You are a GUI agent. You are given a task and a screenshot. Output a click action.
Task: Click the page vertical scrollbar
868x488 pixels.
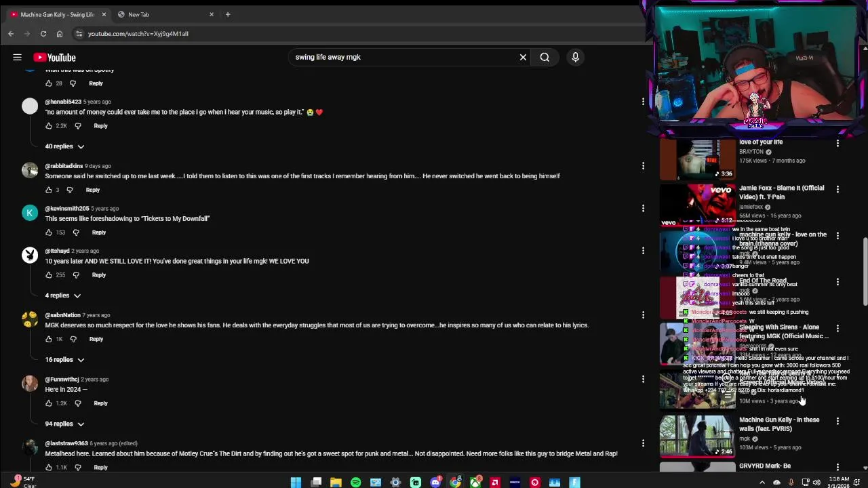click(865, 271)
